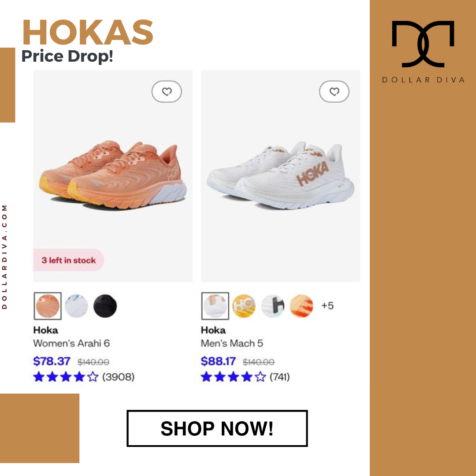
Task: Open the Men's Mach 5 product title
Action: [x=232, y=343]
